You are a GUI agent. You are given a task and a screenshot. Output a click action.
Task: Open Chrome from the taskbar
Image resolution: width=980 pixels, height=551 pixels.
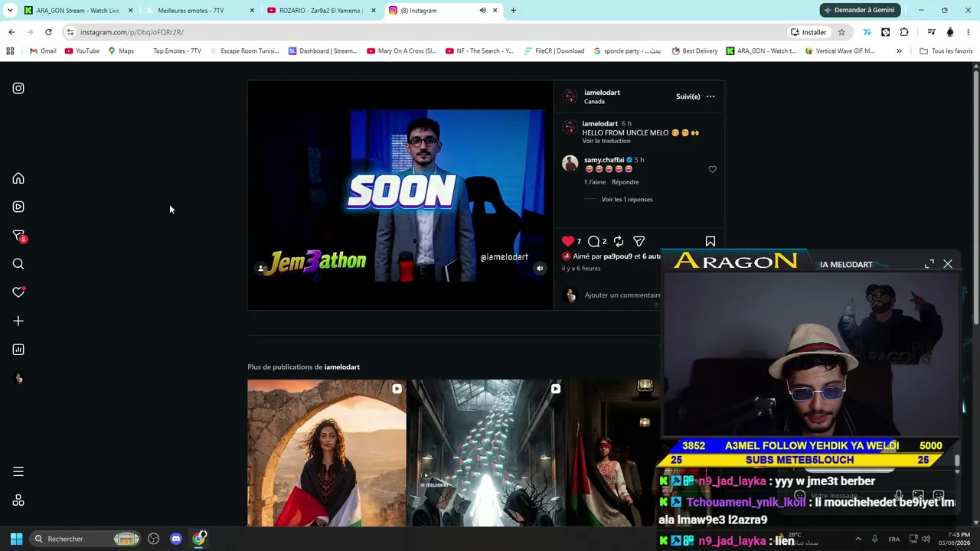199,539
